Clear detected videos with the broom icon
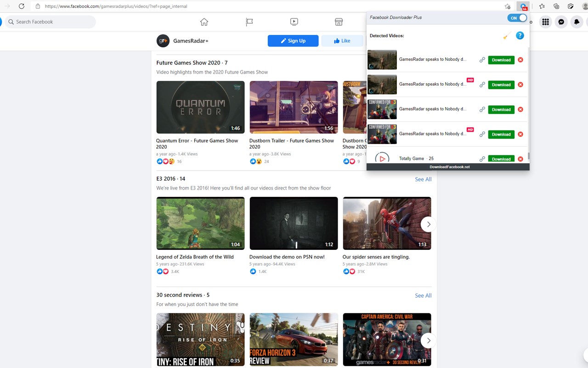The width and height of the screenshot is (588, 368). 507,35
